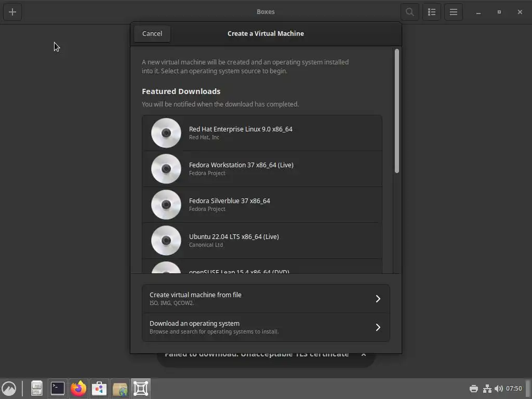
Task: Dismiss the failed download notification
Action: pos(364,354)
